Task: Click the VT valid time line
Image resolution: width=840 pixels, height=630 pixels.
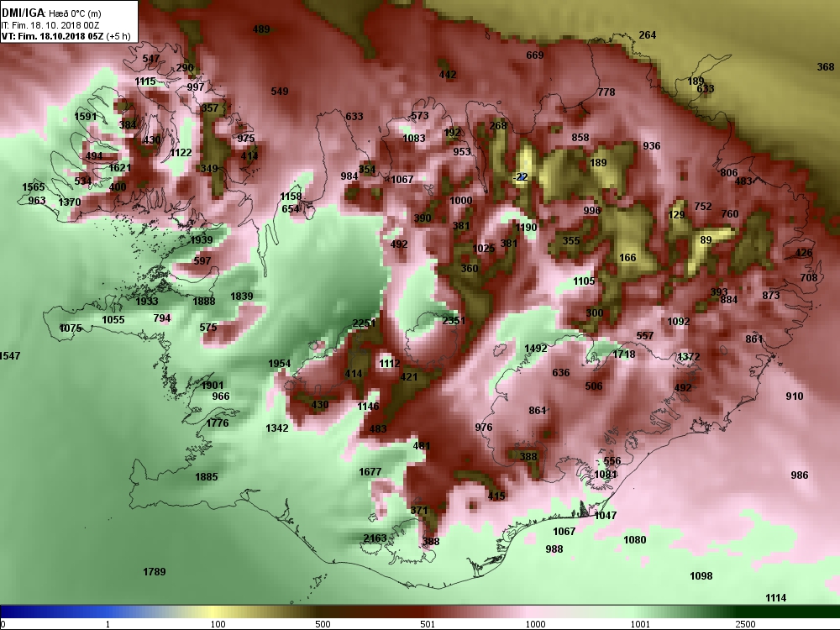Action: click(x=66, y=36)
